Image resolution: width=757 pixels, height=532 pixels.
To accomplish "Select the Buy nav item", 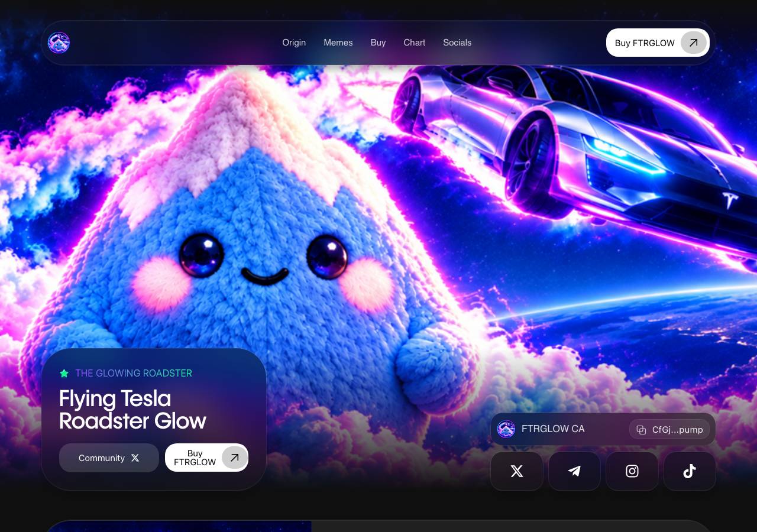I will pyautogui.click(x=378, y=43).
